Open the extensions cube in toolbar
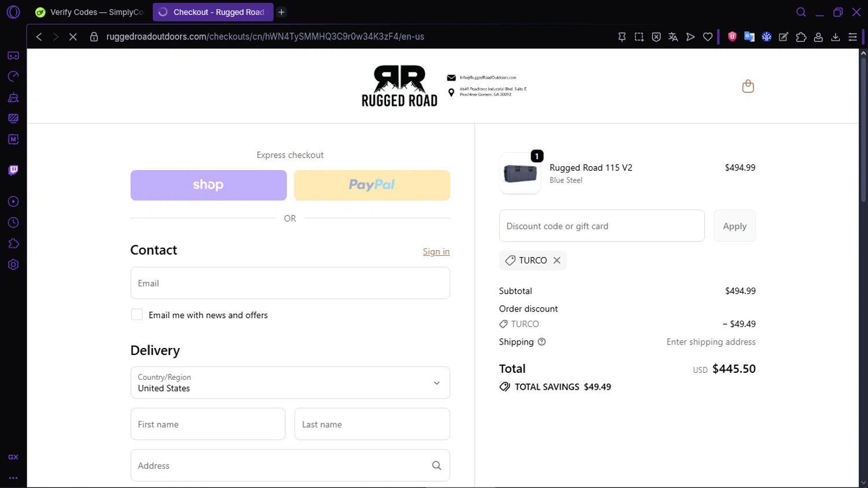 pos(801,36)
